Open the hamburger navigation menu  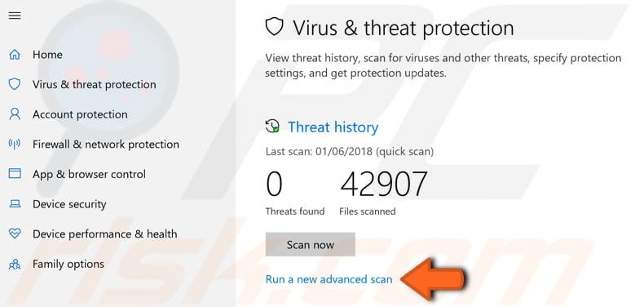pyautogui.click(x=15, y=16)
